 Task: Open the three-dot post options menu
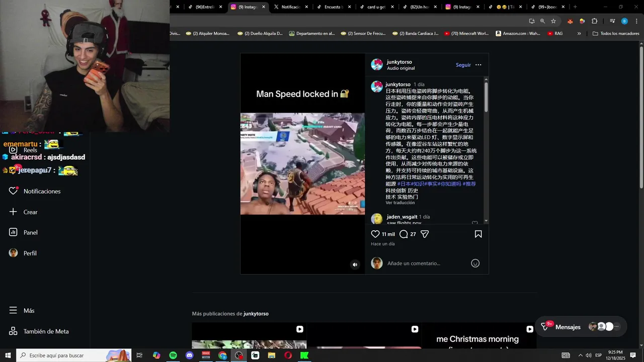[478, 65]
